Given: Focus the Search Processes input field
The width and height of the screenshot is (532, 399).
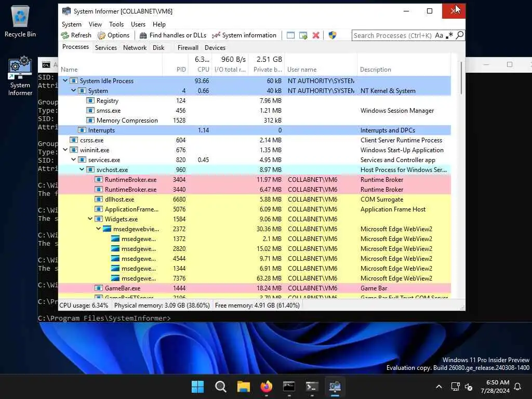Looking at the screenshot, I should (393, 35).
